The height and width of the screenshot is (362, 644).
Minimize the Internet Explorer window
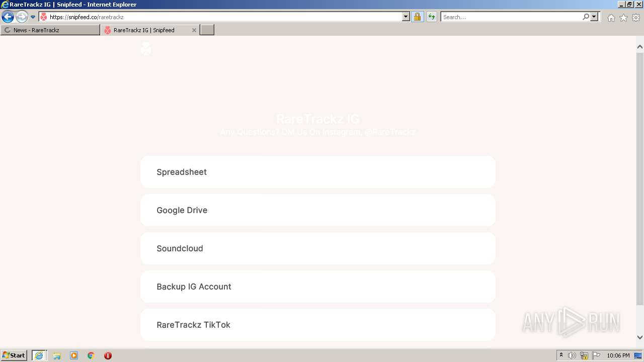[x=621, y=5]
